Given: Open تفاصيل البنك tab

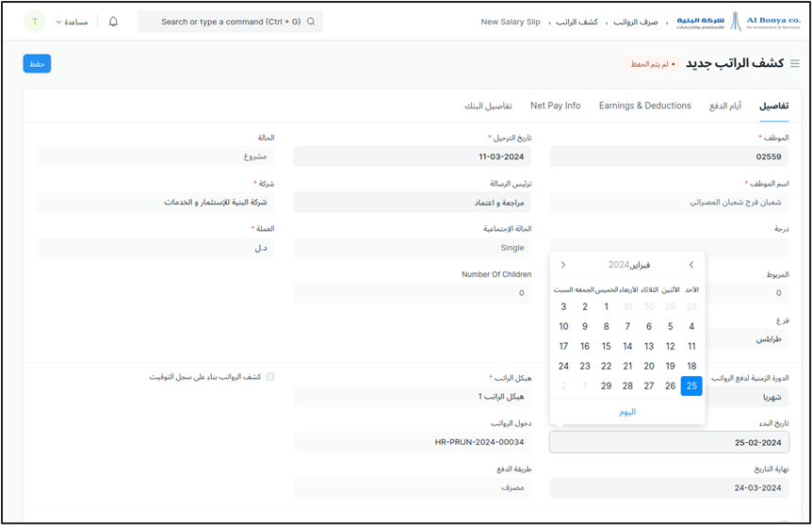Looking at the screenshot, I should click(488, 106).
